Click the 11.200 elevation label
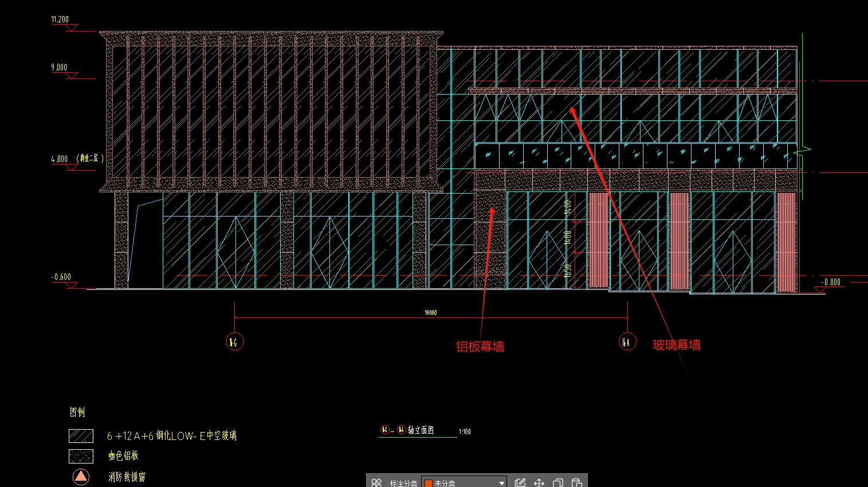 pos(60,19)
